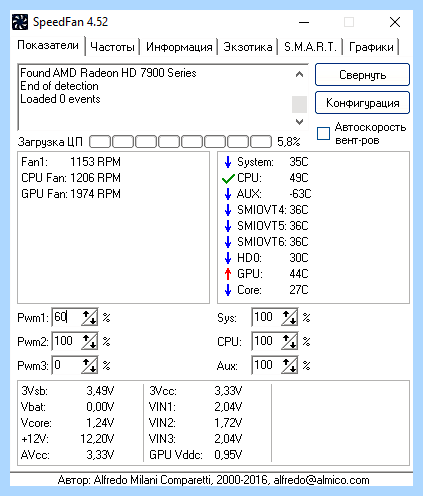
Task: Click the SpeedFan fan icon in title bar
Action: [x=20, y=22]
